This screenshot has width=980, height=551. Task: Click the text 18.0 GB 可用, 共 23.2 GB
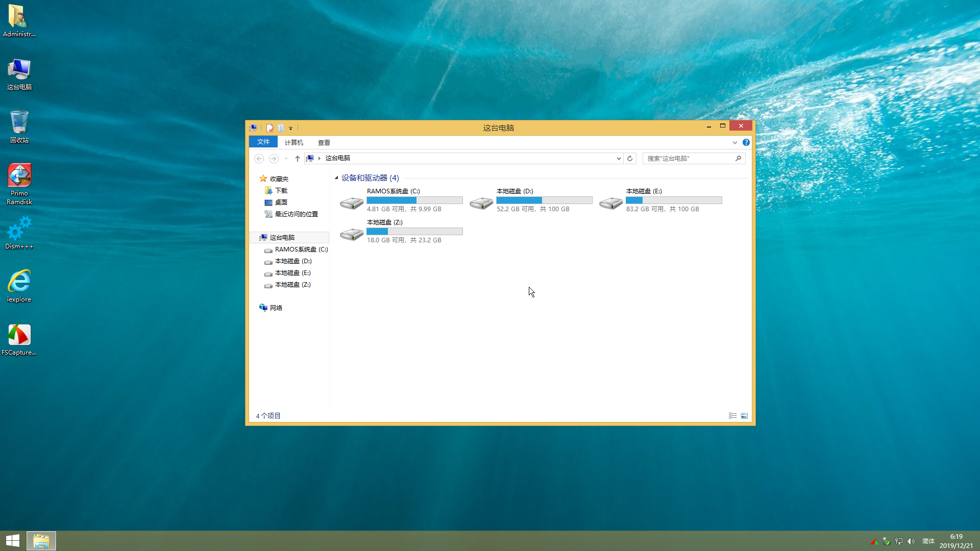404,240
